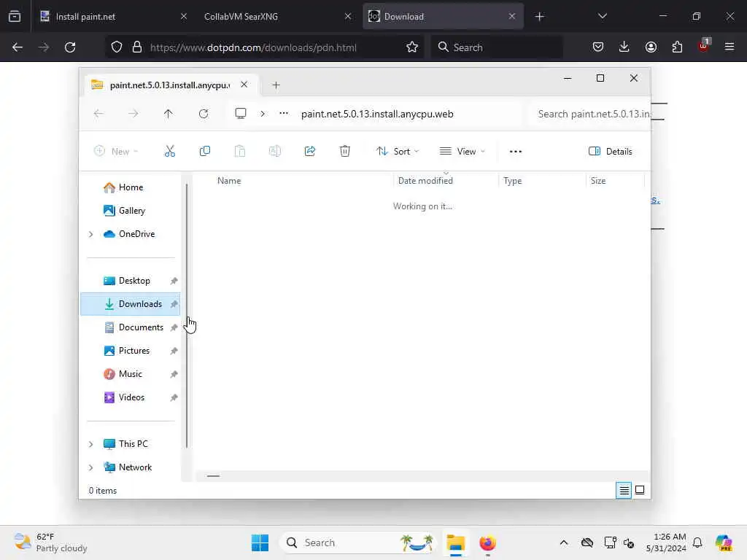This screenshot has width=747, height=560.
Task: Open the New item dropdown
Action: 116,152
